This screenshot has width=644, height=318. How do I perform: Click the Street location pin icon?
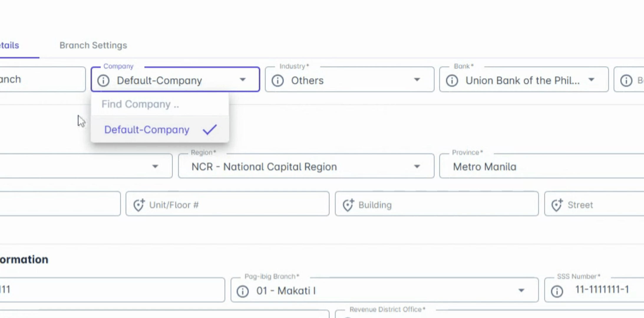[557, 205]
